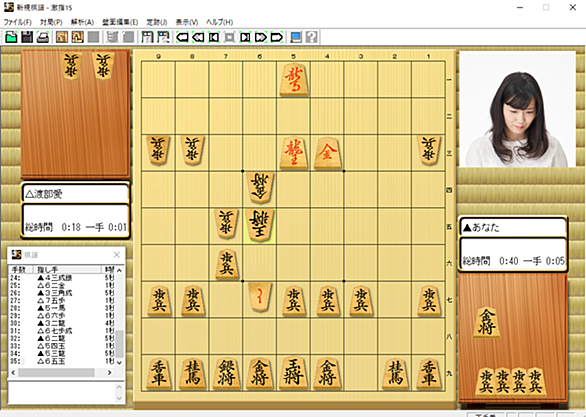Select your lance (香車) on square 9九
The image size is (586, 417).
(x=159, y=373)
